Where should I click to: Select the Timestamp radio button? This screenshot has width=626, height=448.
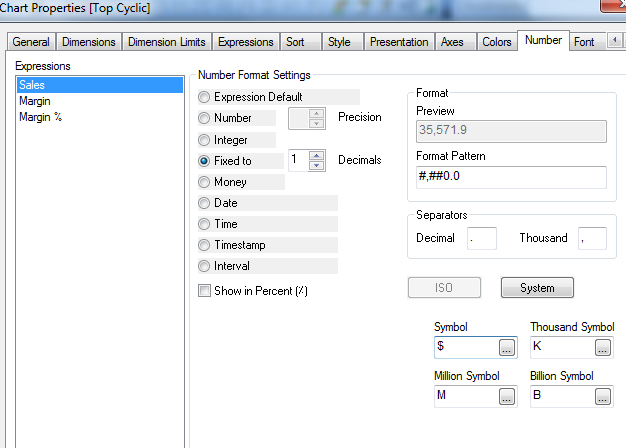205,245
